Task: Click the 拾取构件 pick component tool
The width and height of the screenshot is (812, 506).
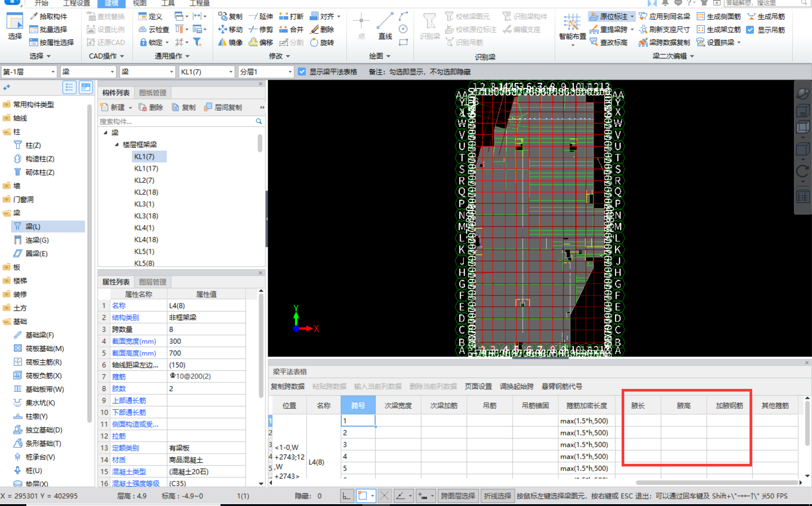Action: pyautogui.click(x=49, y=16)
